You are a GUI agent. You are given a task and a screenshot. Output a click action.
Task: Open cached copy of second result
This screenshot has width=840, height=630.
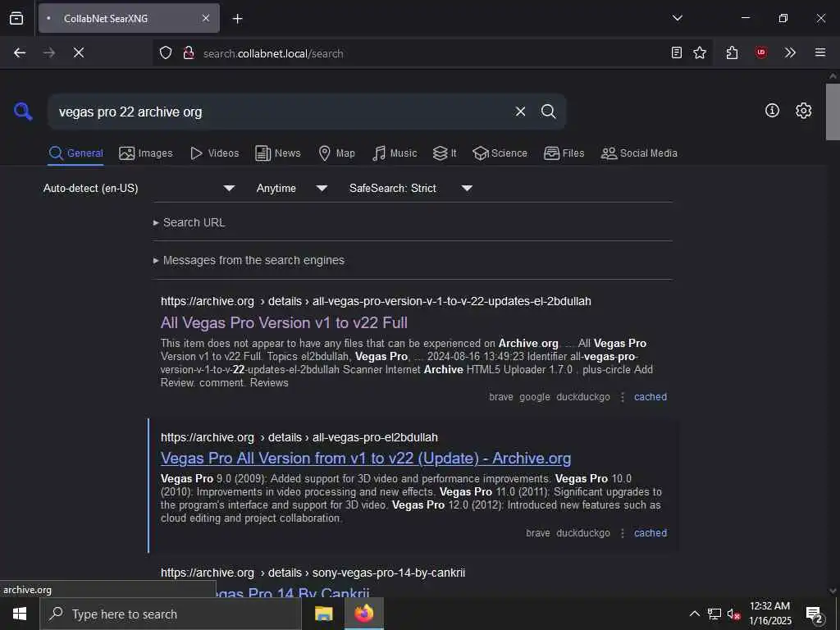pos(651,533)
